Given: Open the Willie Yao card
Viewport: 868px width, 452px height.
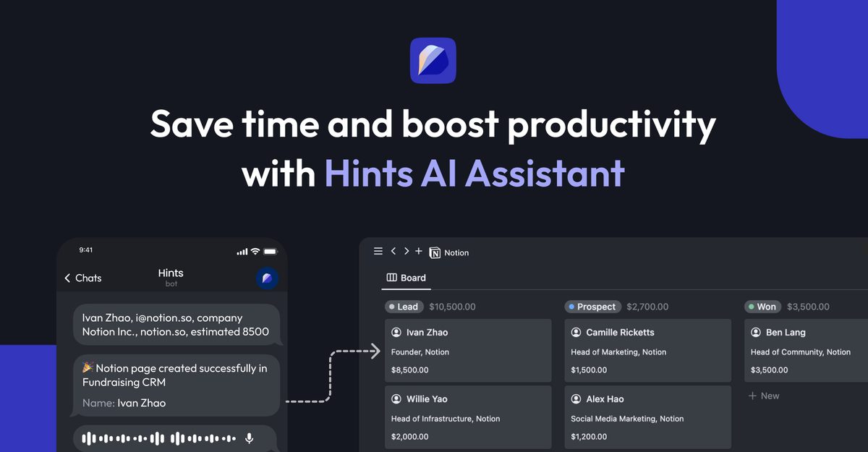Looking at the screenshot, I should (468, 417).
